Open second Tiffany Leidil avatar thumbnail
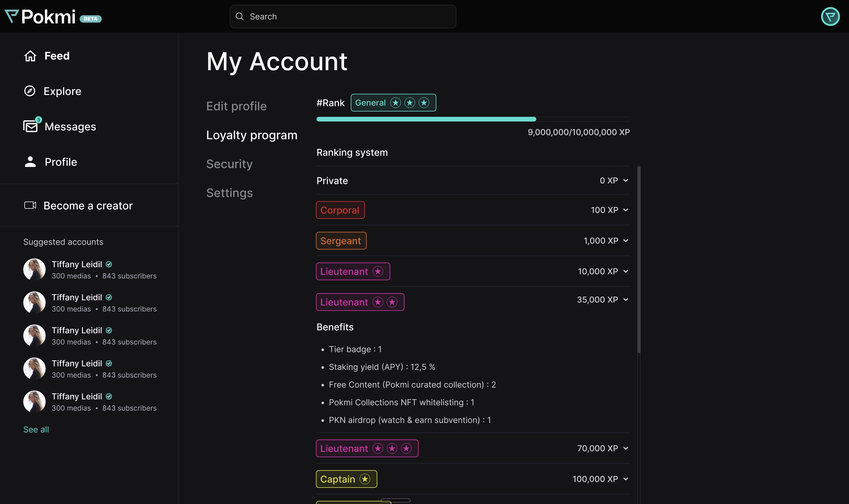The image size is (849, 504). point(34,303)
